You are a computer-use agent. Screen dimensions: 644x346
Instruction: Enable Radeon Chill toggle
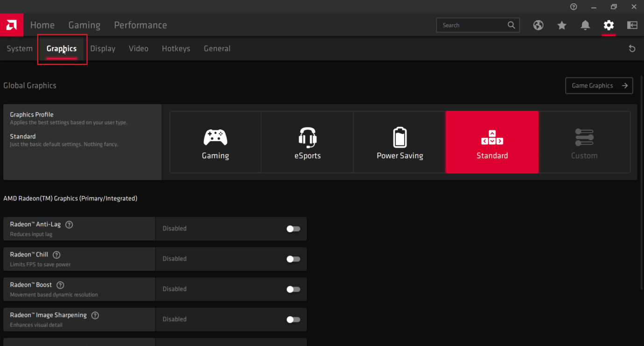(x=293, y=259)
